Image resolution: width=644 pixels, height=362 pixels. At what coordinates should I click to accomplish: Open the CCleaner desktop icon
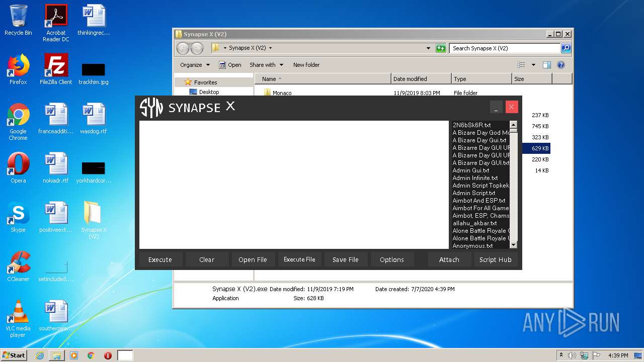tap(18, 266)
